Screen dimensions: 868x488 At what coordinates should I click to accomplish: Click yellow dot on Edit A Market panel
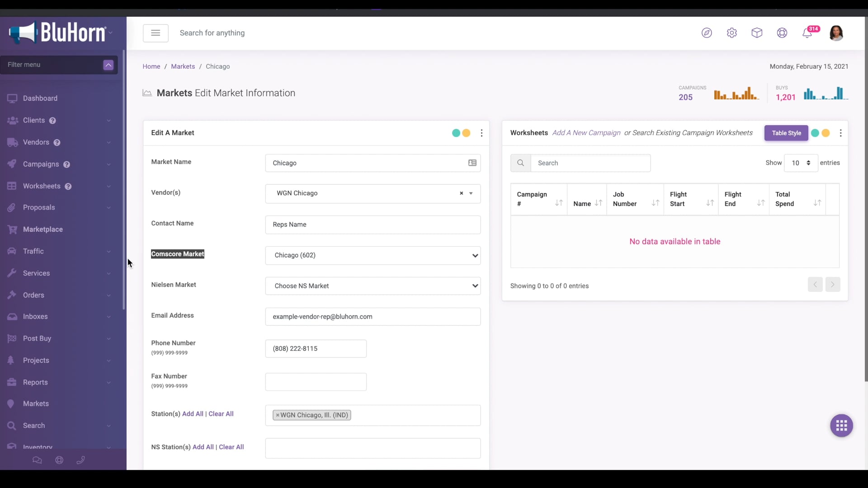pyautogui.click(x=466, y=133)
